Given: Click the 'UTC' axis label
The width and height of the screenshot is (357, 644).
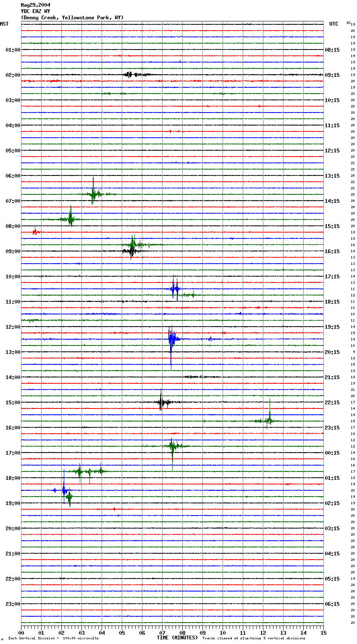Looking at the screenshot, I should (x=334, y=24).
